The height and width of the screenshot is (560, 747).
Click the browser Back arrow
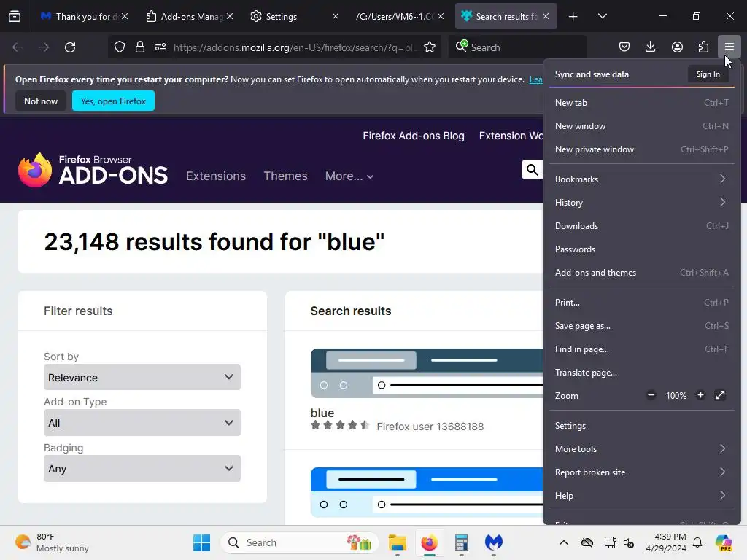(x=18, y=47)
